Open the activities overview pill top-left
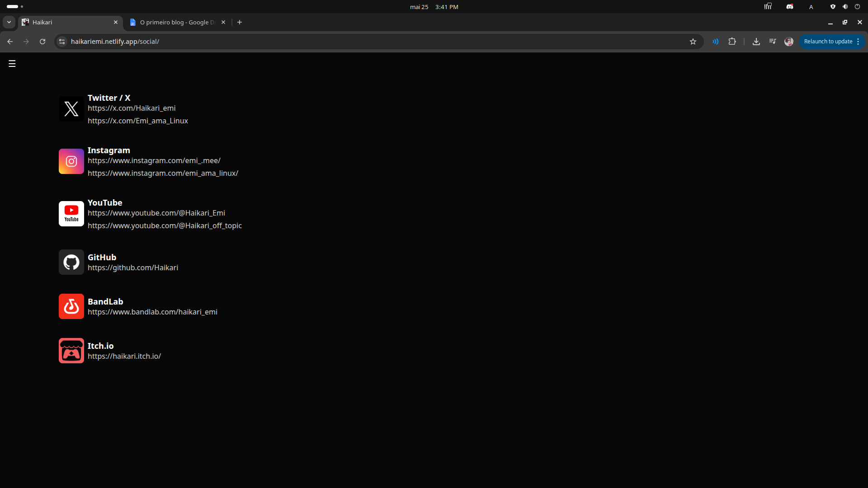The image size is (868, 488). [15, 7]
